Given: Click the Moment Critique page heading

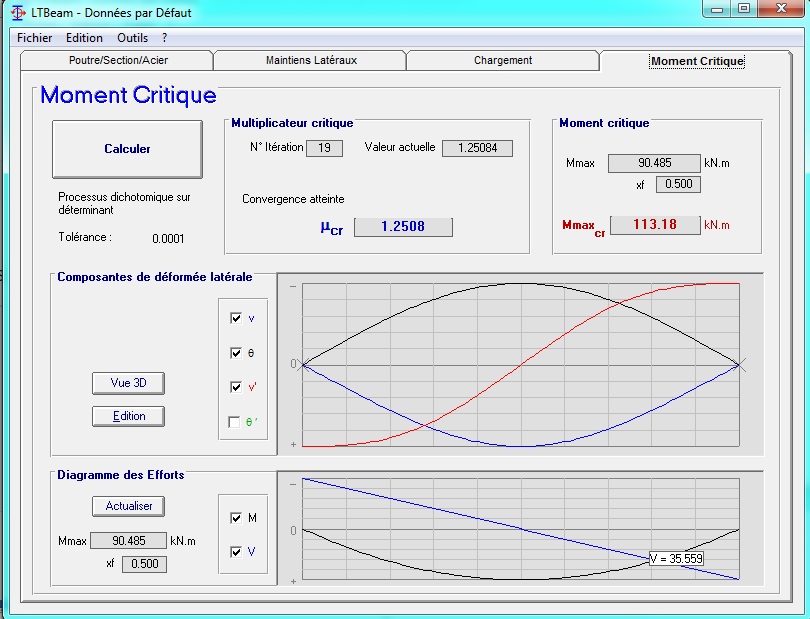Looking at the screenshot, I should pos(128,95).
